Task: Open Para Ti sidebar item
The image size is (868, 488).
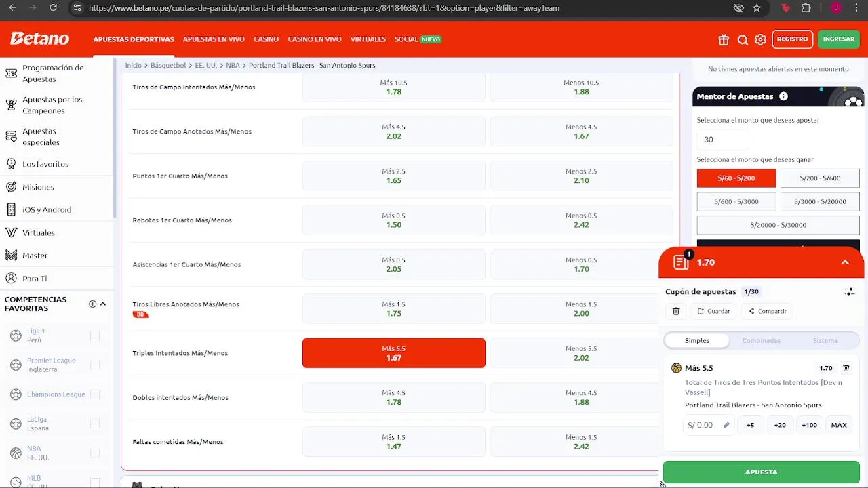Action: coord(35,279)
